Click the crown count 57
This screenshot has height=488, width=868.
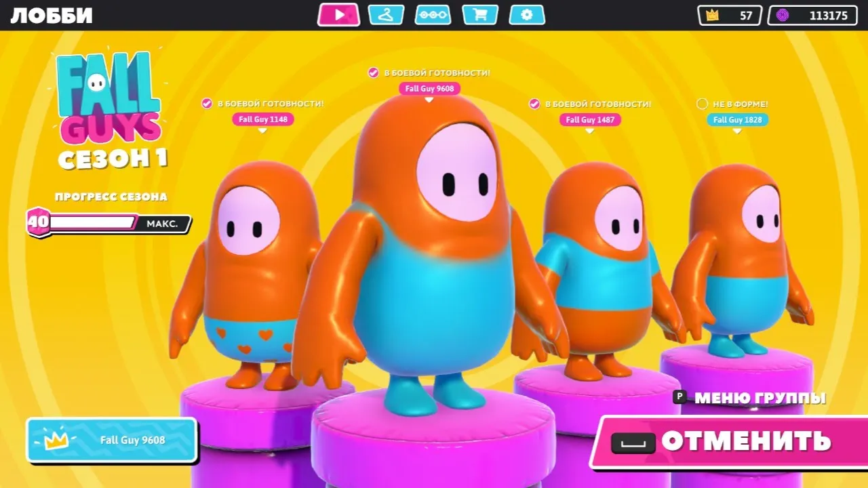746,16
